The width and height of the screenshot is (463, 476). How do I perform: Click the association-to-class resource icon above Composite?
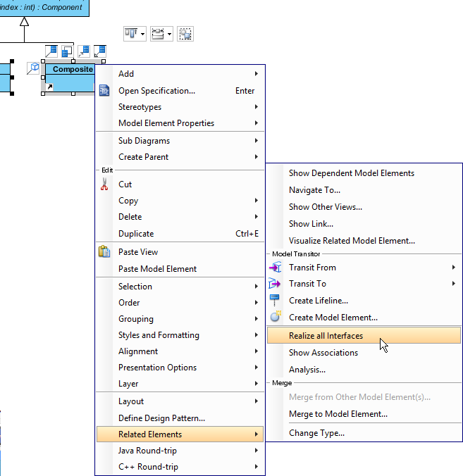51,51
